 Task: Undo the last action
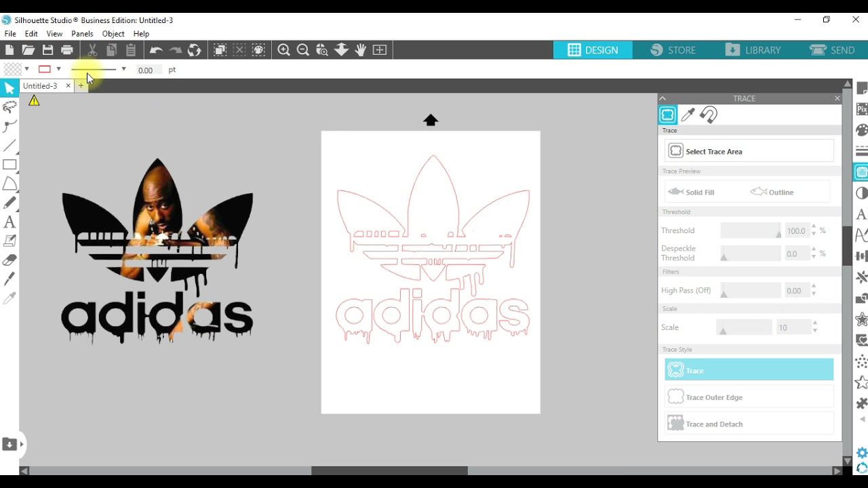pos(155,50)
